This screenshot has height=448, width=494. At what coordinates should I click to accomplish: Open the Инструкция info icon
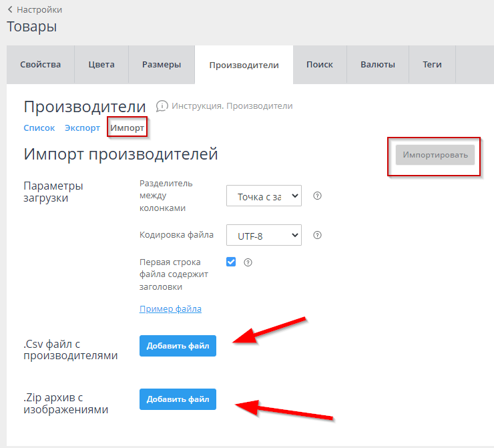pos(162,106)
